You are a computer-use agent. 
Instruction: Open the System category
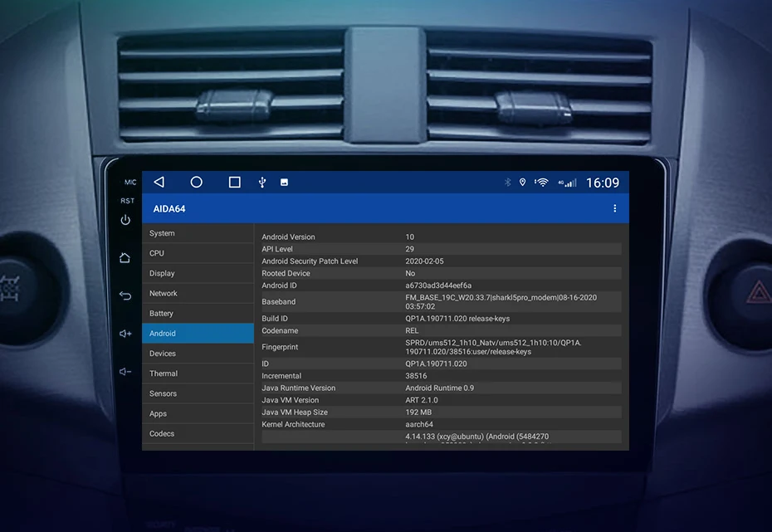coord(198,233)
